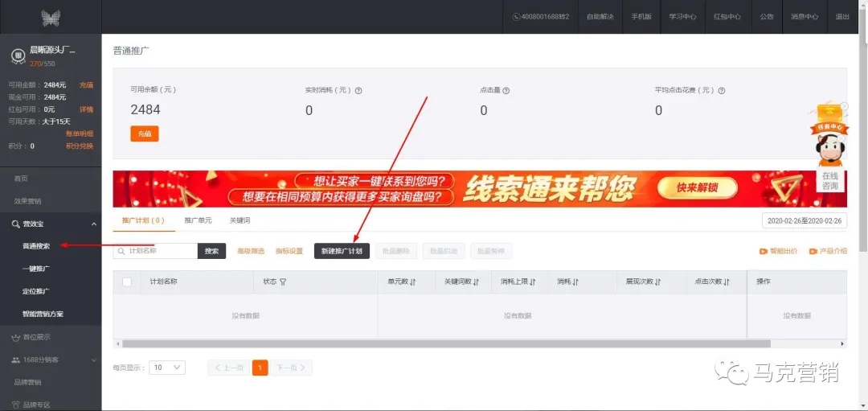Click the butterfly logo in the header

coord(51,17)
